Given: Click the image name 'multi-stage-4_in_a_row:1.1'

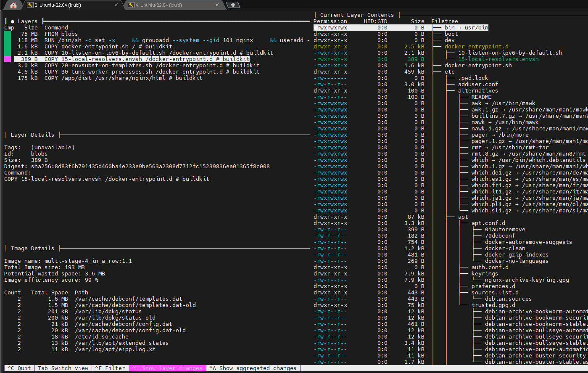Looking at the screenshot, I should [88, 261].
